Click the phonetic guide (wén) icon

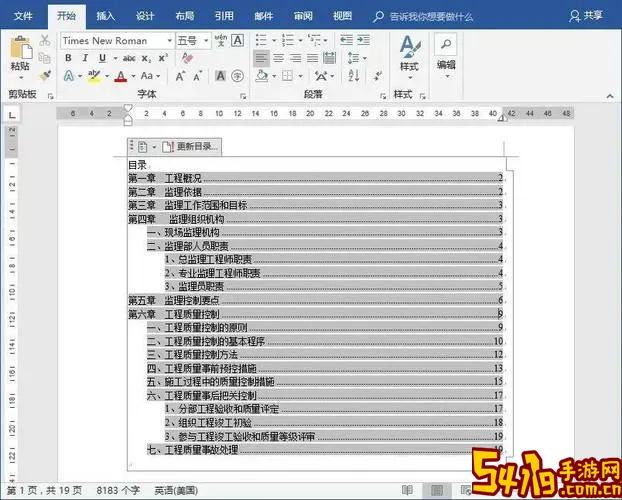coord(221,40)
